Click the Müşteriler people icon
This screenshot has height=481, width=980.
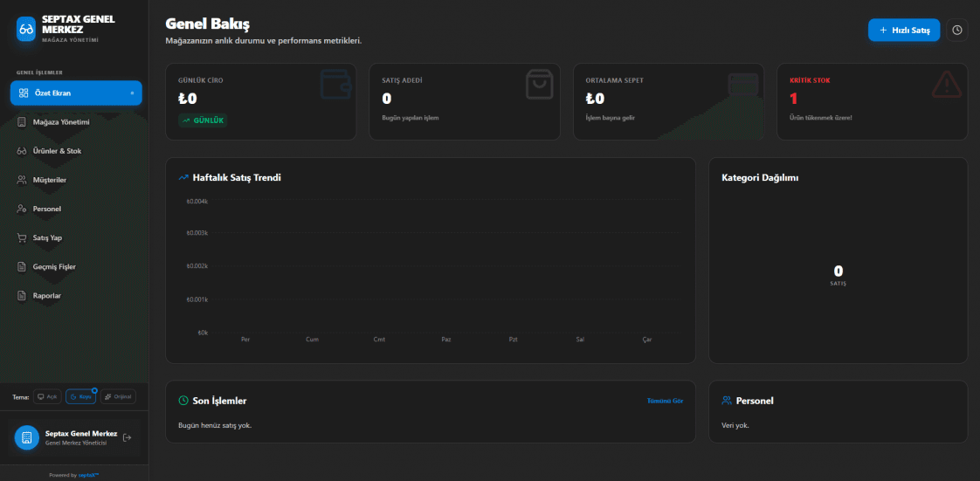point(22,180)
